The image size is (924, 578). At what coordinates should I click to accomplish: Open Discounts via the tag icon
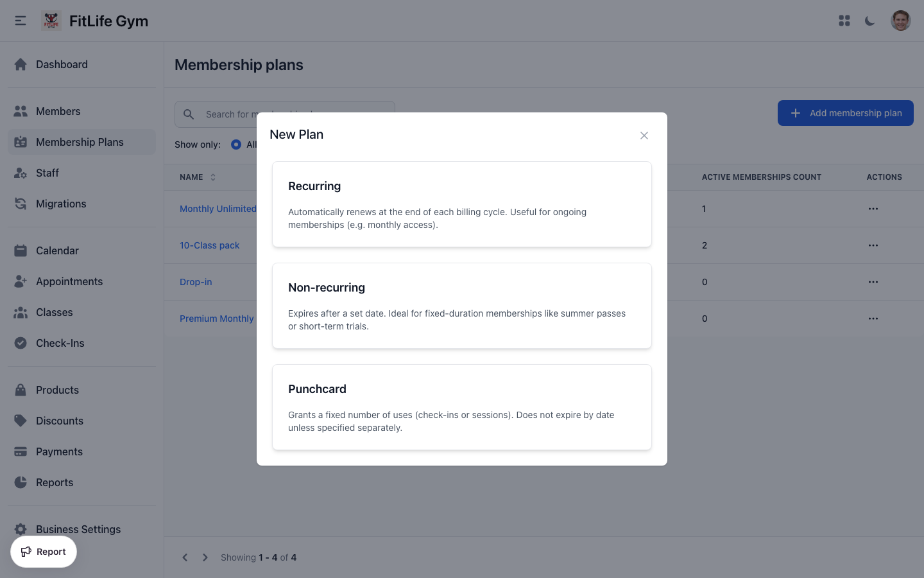coord(21,421)
